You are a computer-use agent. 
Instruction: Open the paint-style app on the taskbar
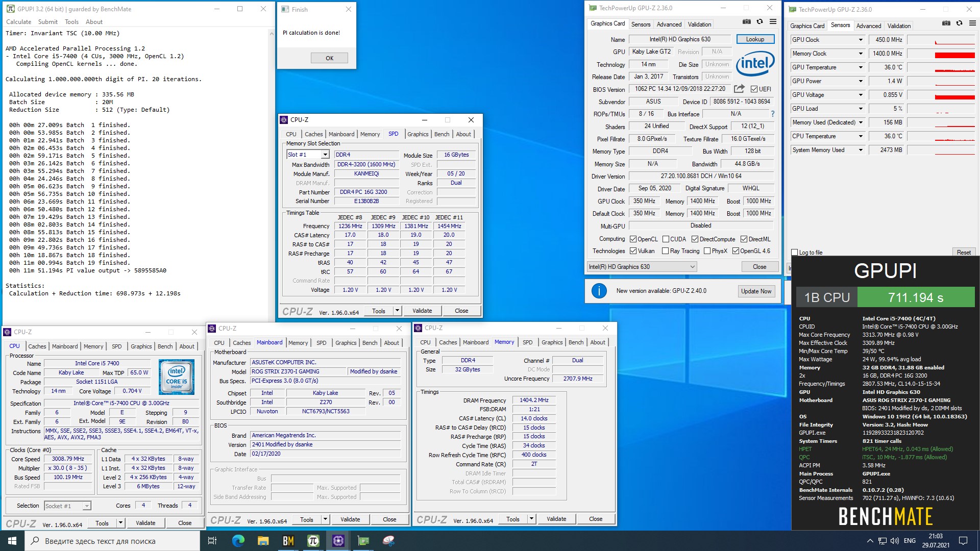[x=388, y=541]
